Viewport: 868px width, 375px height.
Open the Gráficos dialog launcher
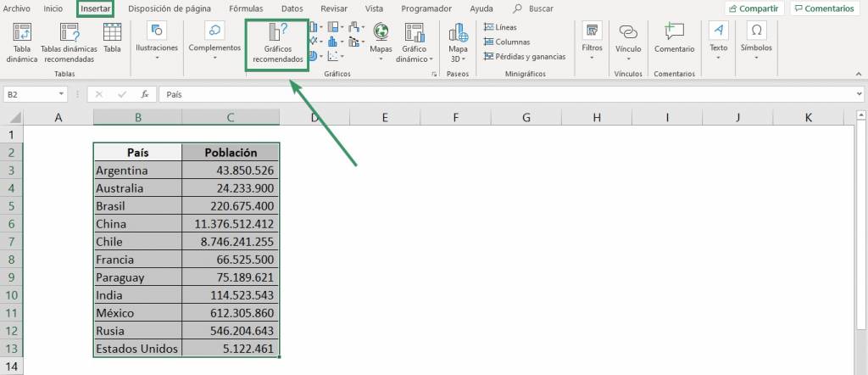click(434, 74)
